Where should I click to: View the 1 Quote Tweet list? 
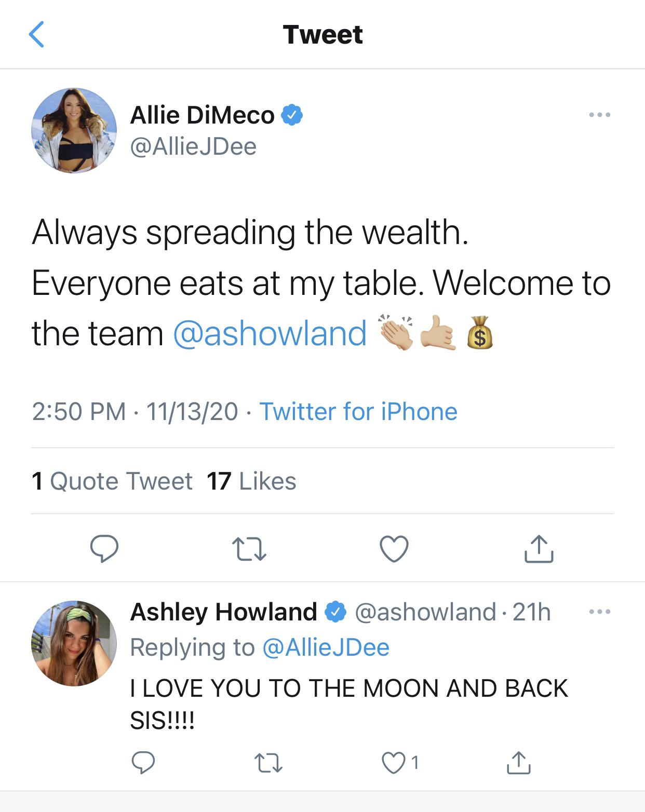click(112, 481)
